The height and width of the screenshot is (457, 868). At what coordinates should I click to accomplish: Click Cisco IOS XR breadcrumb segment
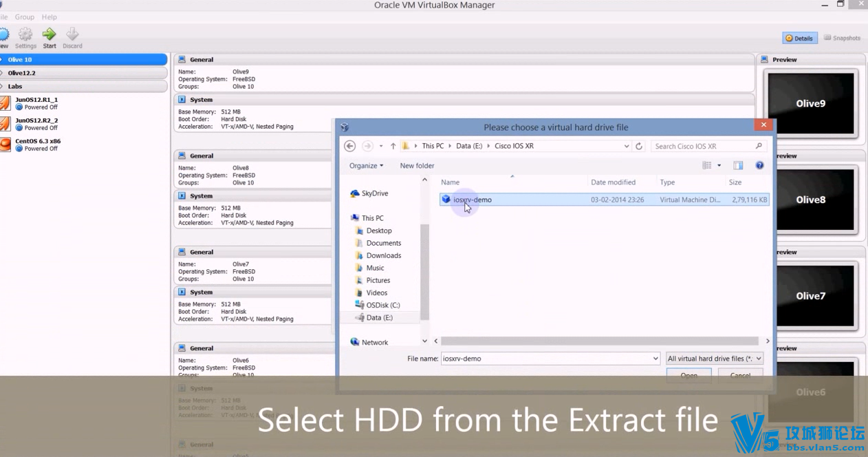514,146
